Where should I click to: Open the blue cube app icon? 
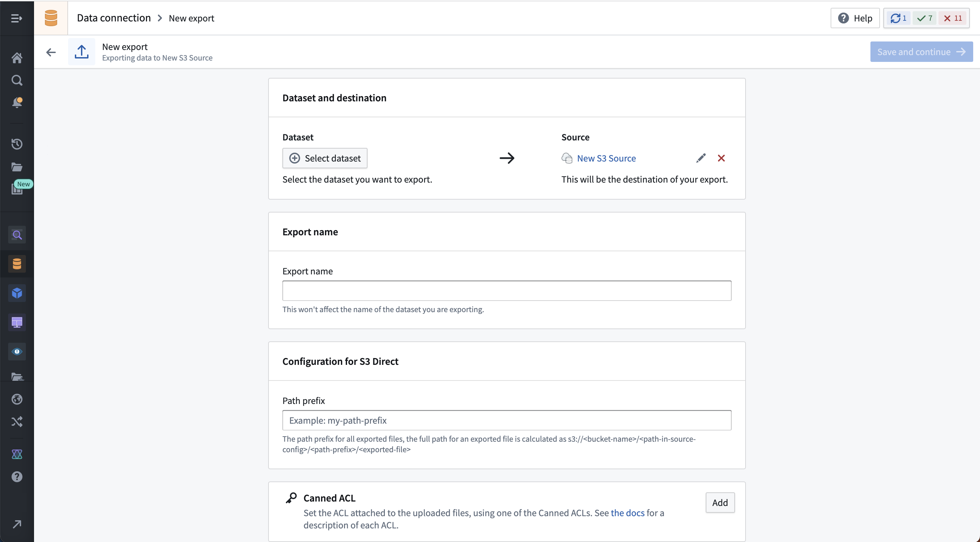(17, 293)
